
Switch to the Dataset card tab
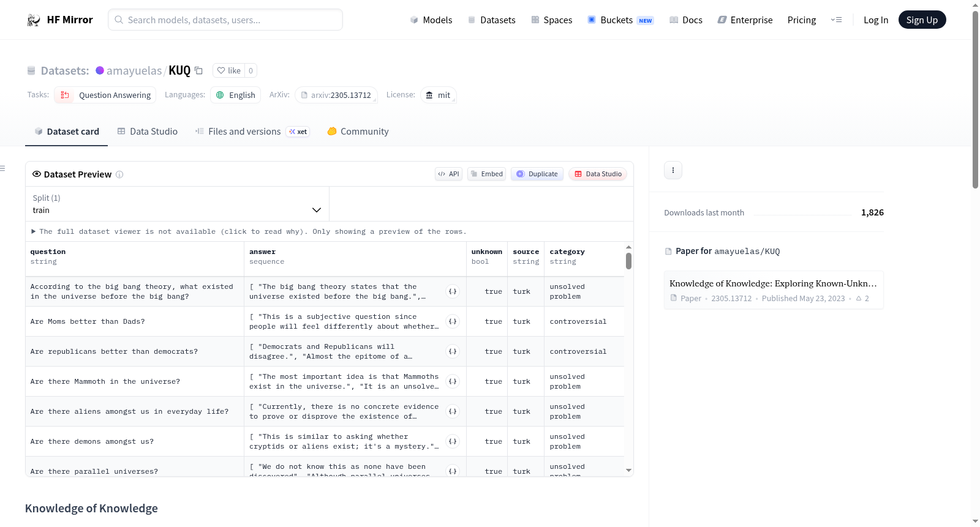(x=67, y=132)
